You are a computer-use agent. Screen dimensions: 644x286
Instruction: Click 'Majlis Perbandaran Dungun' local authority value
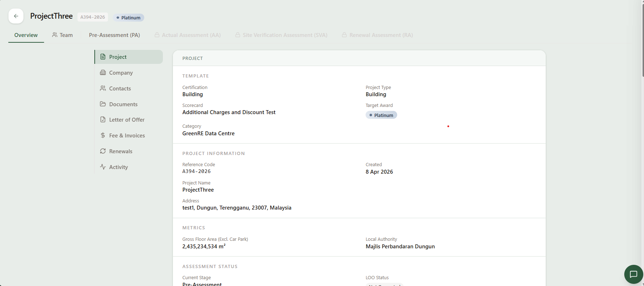pos(400,247)
